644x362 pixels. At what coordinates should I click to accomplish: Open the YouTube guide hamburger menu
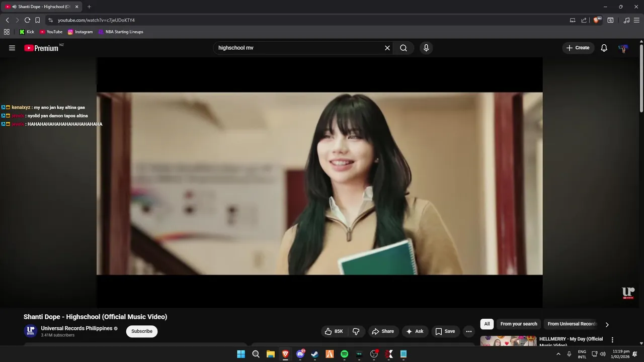coord(12,48)
